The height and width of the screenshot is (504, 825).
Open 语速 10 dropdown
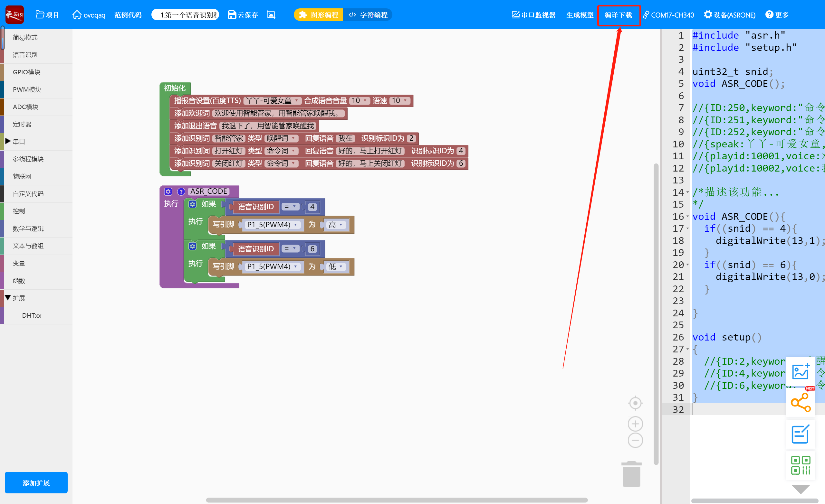[400, 101]
